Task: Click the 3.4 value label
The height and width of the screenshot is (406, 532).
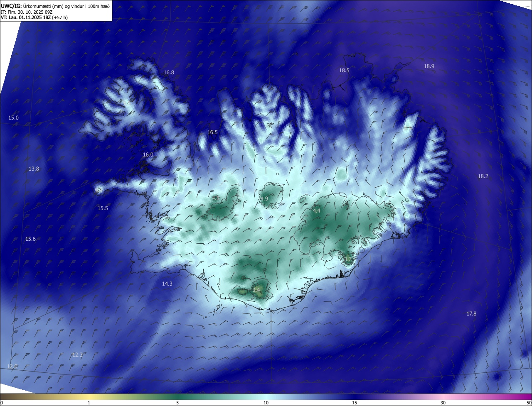Action: [x=256, y=290]
